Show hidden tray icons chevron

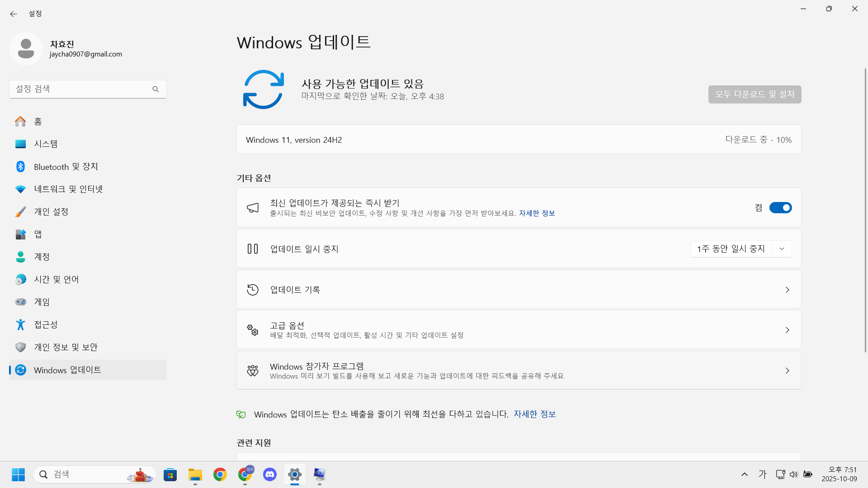745,474
